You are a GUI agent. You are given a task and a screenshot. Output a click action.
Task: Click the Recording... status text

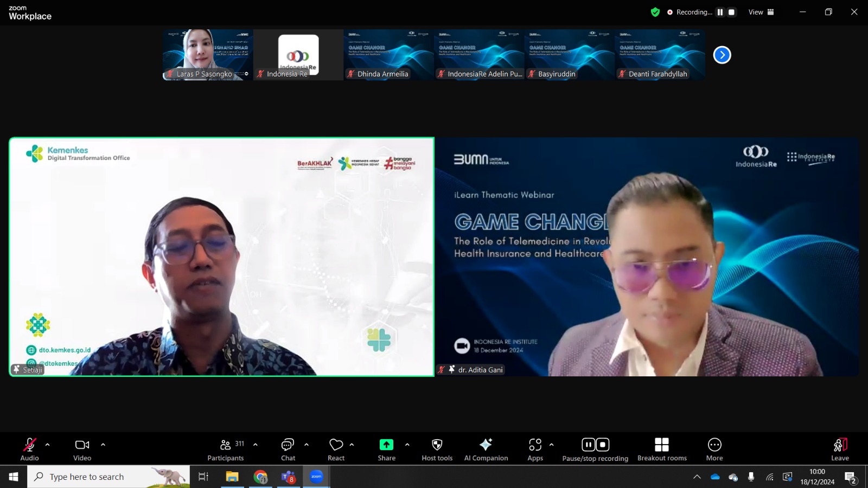pyautogui.click(x=694, y=12)
